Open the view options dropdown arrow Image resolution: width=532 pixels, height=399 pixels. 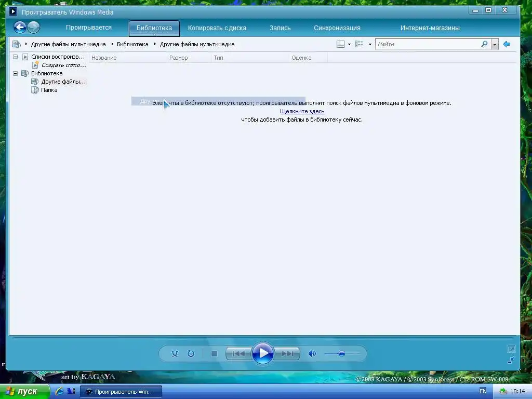(x=370, y=45)
